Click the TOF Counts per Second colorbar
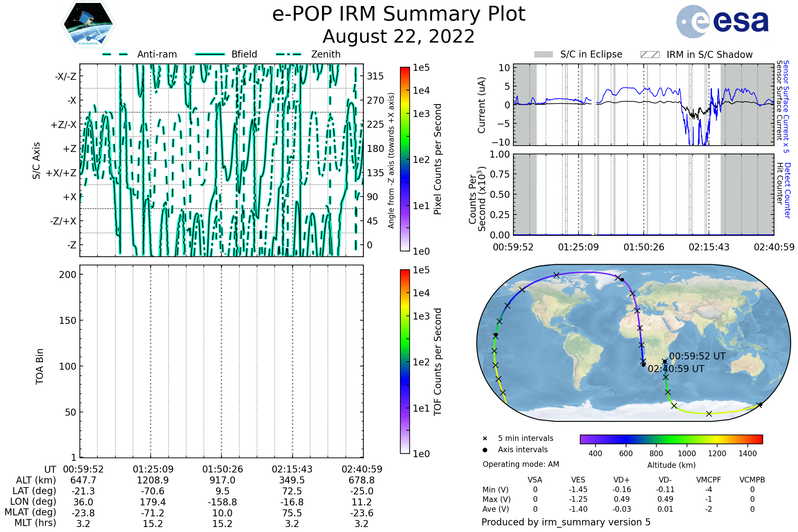 tap(405, 361)
